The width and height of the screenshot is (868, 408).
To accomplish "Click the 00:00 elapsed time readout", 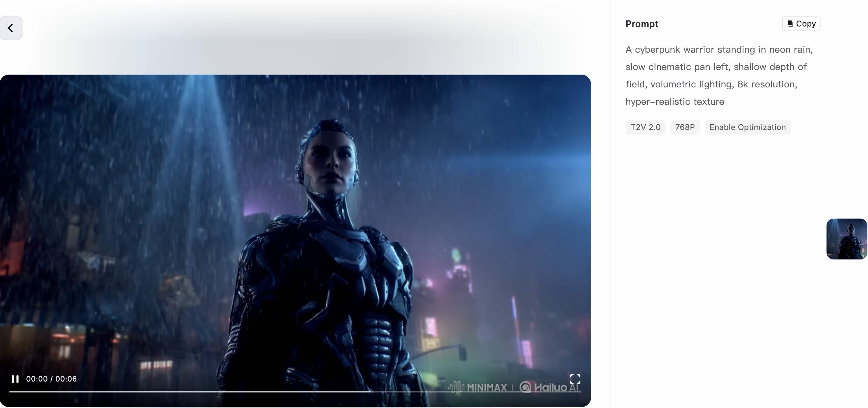I will (37, 379).
